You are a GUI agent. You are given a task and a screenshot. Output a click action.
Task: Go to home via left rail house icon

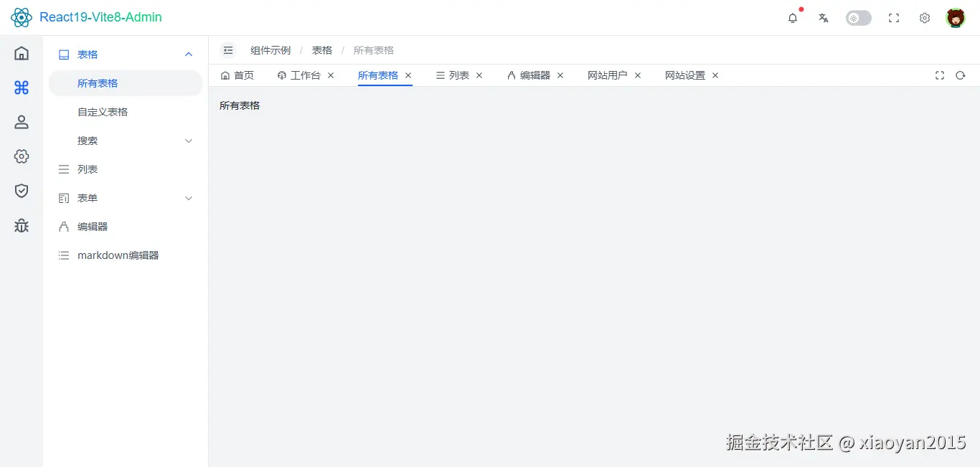pyautogui.click(x=22, y=53)
